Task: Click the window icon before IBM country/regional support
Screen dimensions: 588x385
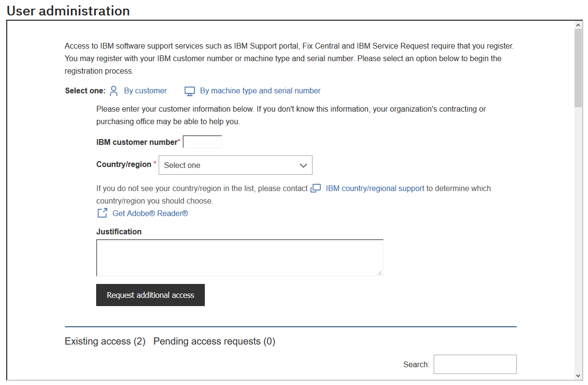Action: tap(316, 188)
